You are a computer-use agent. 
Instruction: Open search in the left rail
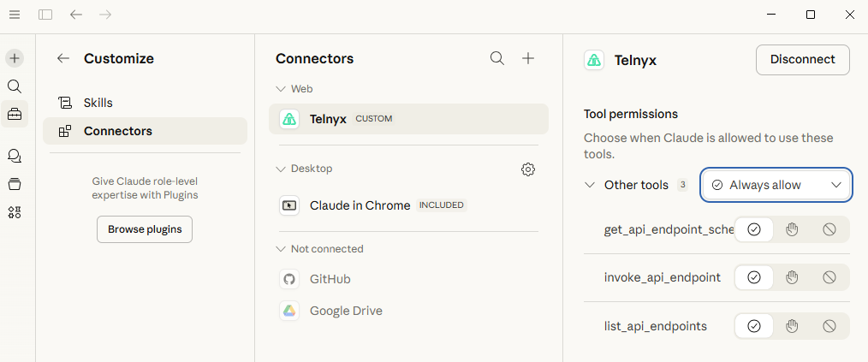[15, 86]
